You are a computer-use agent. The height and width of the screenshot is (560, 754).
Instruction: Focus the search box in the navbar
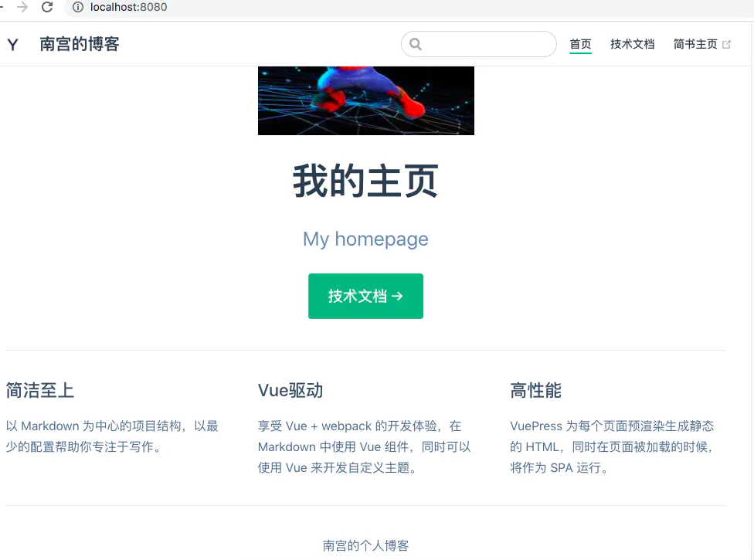click(478, 44)
